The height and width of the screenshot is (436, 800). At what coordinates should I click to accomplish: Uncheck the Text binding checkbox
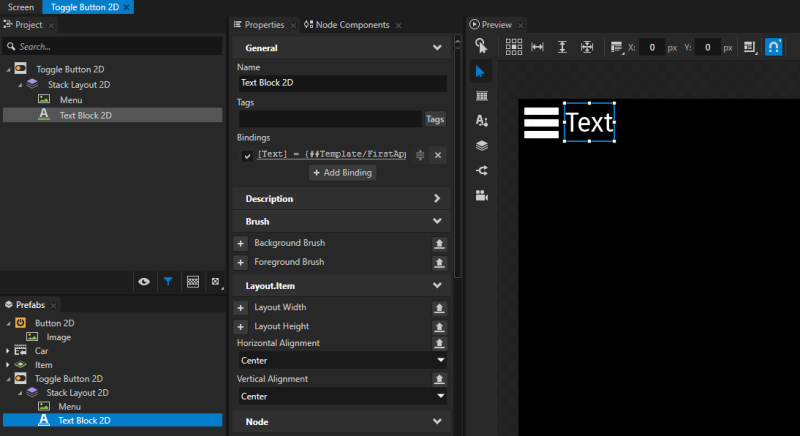pyautogui.click(x=247, y=155)
